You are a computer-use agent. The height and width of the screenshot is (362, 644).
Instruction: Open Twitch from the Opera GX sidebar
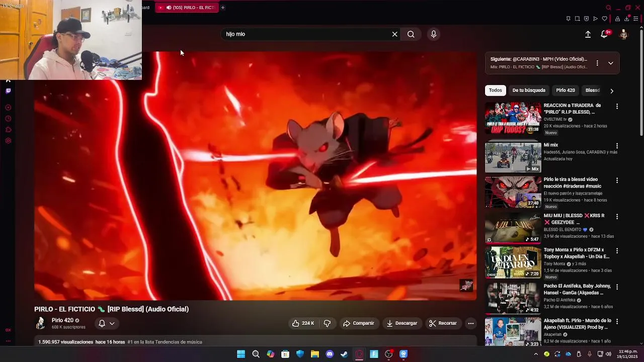pos(8,91)
